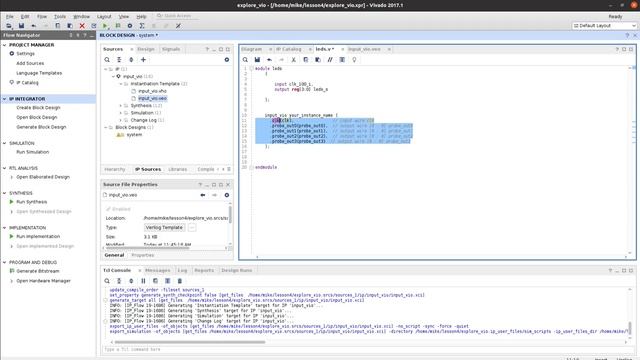Screen dimensions: 640x360
Task: Search in the Sources panel
Action: [107, 60]
